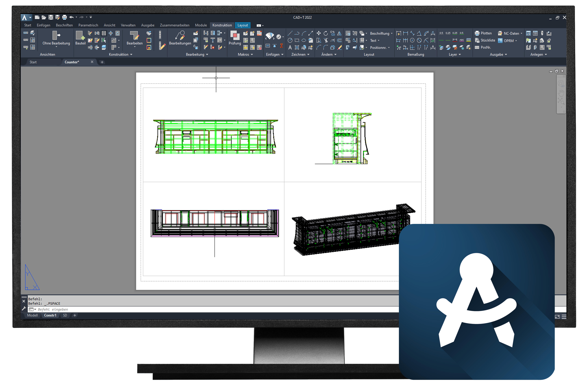Expand the Konstruktion panel title arrow
Viewport: 588px width, 390px height.
tap(131, 55)
